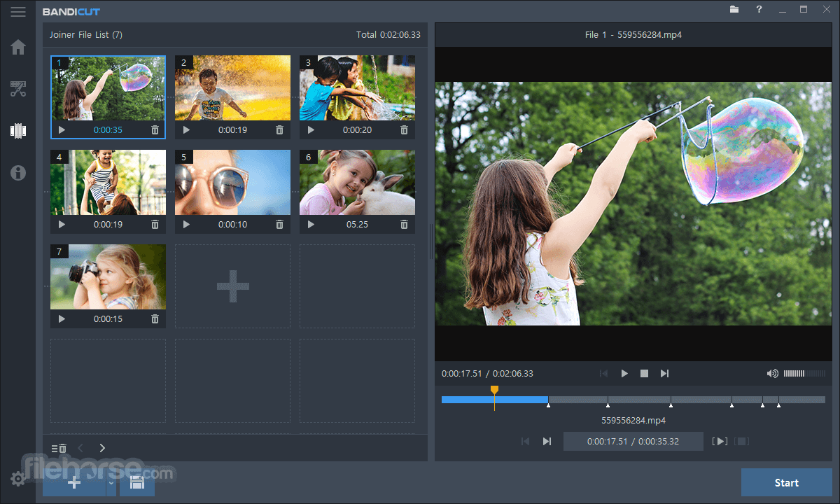Image resolution: width=840 pixels, height=504 pixels.
Task: Play clip 1 in file list
Action: [x=62, y=130]
